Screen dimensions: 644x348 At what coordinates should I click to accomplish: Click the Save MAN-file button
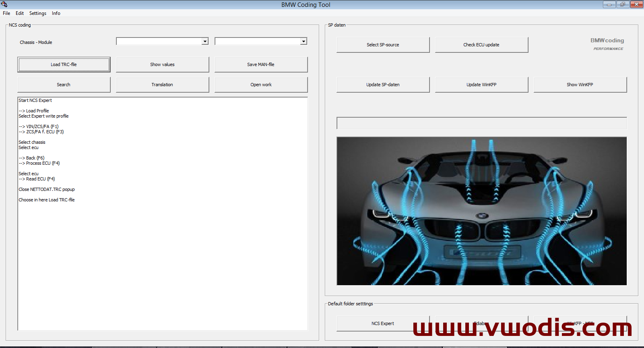click(x=261, y=64)
